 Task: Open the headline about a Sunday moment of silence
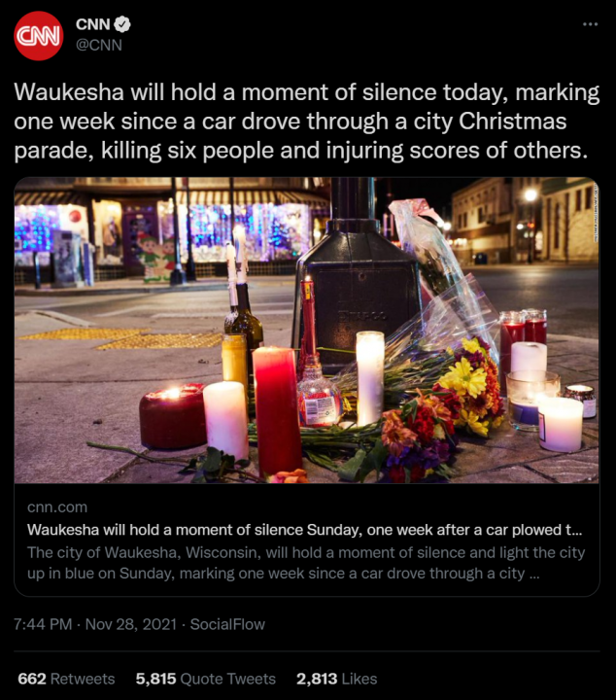pos(305,530)
